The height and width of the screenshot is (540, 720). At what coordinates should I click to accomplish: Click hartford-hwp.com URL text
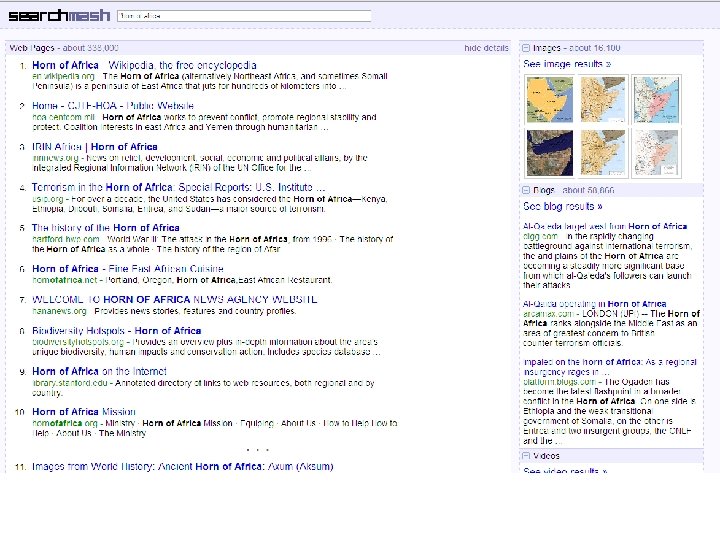pos(66,239)
